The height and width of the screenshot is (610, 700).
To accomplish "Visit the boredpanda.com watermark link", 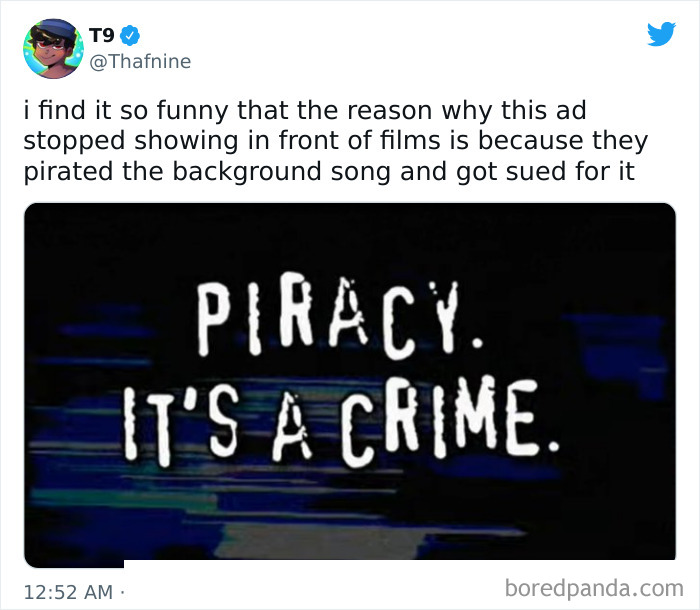I will [594, 589].
